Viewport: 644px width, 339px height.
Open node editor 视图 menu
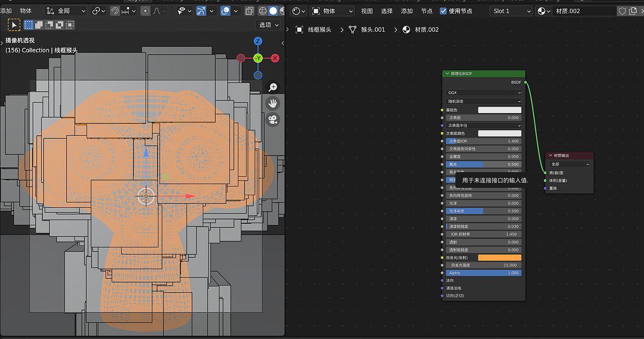[367, 11]
